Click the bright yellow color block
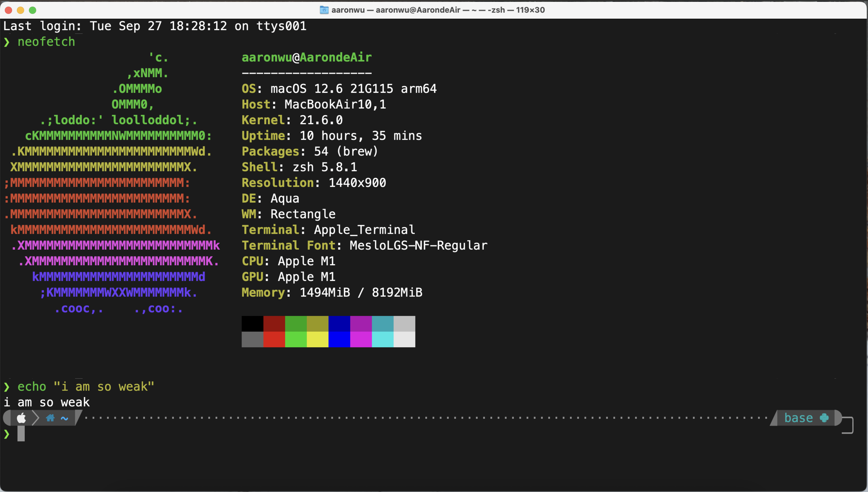 (x=317, y=339)
